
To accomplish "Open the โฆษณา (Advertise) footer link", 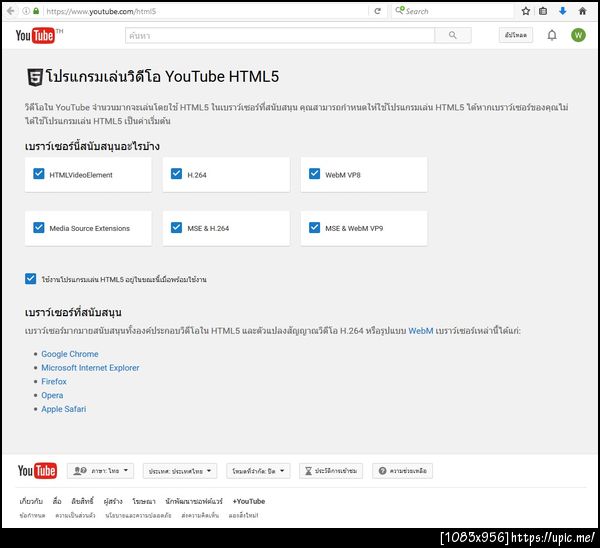I will [144, 501].
